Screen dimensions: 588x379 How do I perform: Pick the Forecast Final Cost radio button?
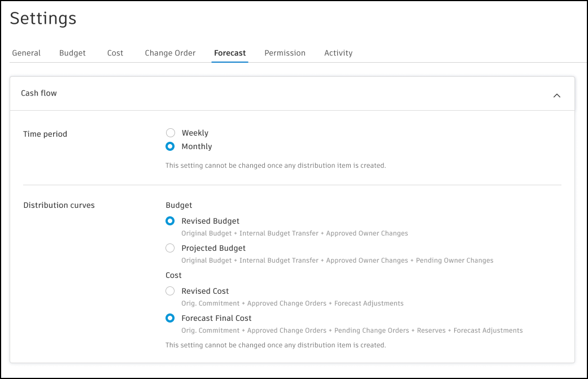coord(170,318)
